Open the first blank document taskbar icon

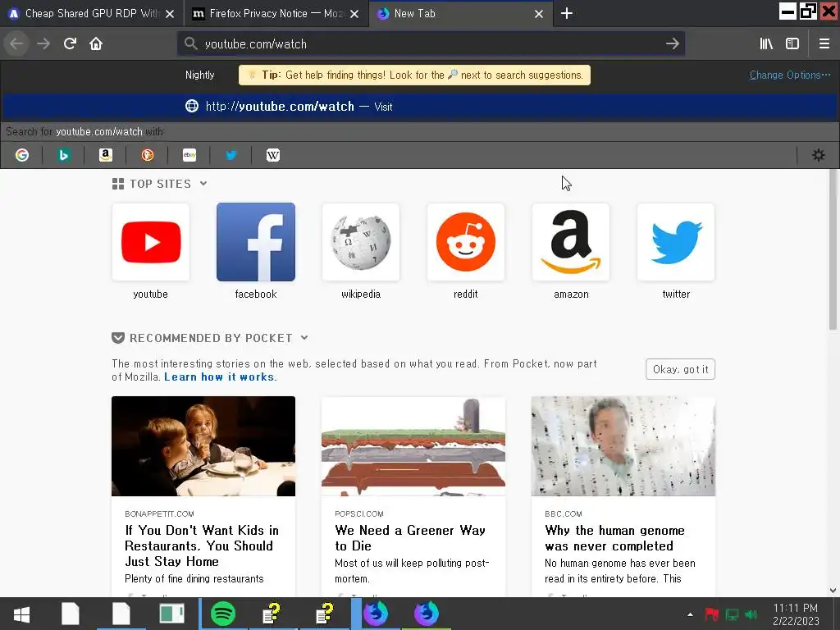71,614
